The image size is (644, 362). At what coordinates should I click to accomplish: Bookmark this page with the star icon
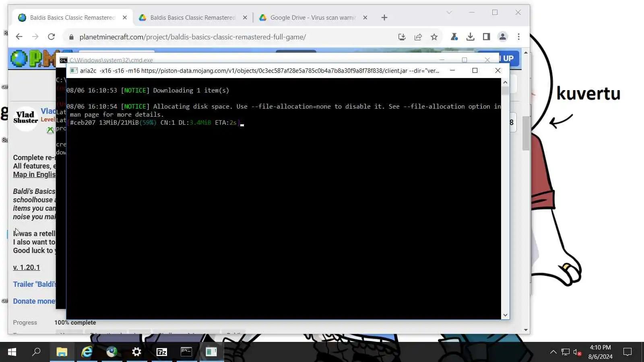(x=434, y=37)
